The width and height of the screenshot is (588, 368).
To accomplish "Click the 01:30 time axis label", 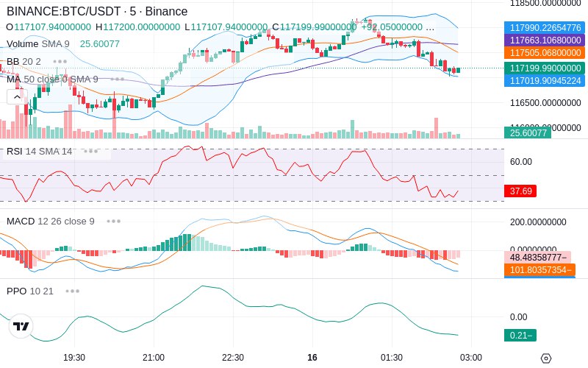I will pos(392,358).
